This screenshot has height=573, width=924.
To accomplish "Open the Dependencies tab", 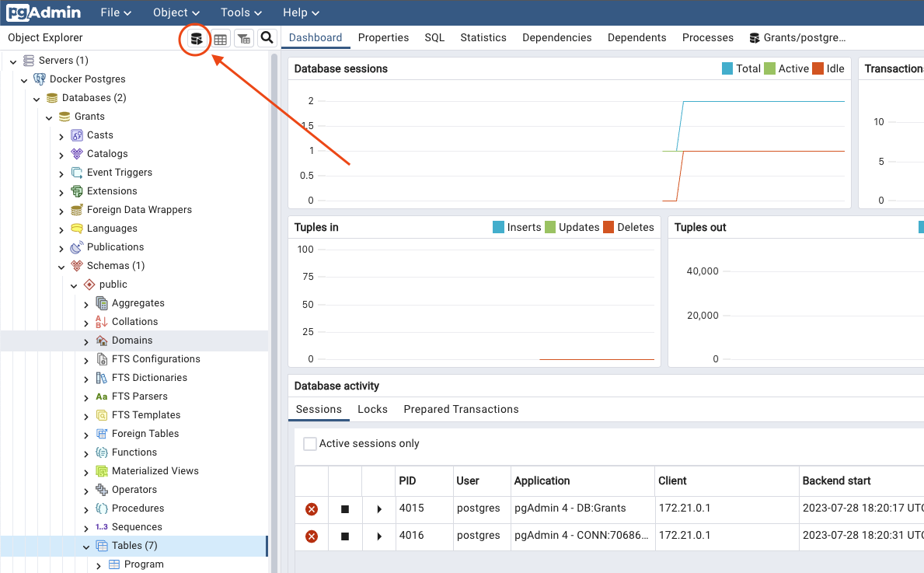I will [557, 38].
